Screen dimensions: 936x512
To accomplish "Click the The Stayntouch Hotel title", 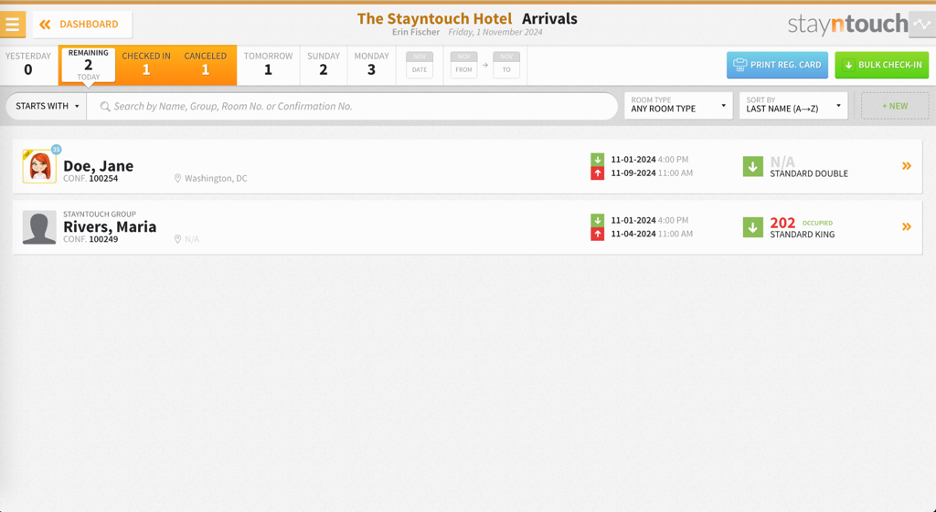I will coord(435,18).
